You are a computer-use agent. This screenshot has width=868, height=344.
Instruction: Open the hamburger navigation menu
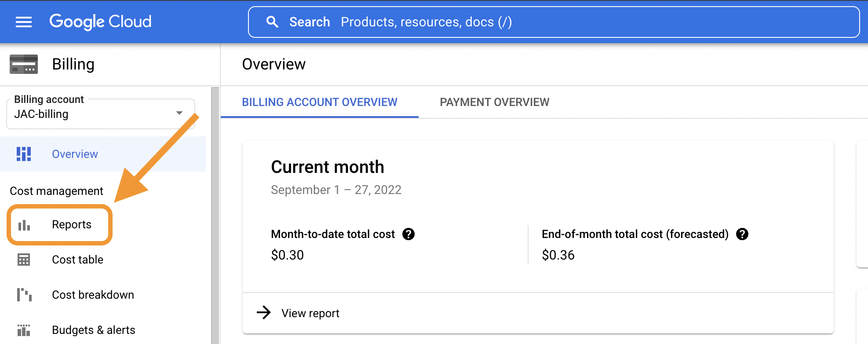point(24,22)
